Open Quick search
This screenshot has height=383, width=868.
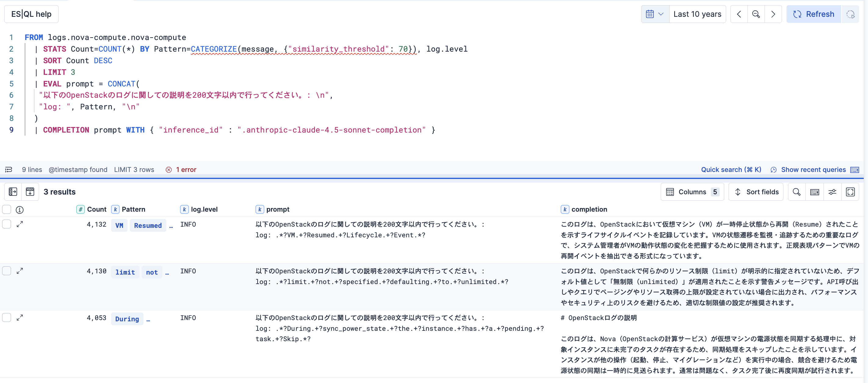(x=731, y=170)
